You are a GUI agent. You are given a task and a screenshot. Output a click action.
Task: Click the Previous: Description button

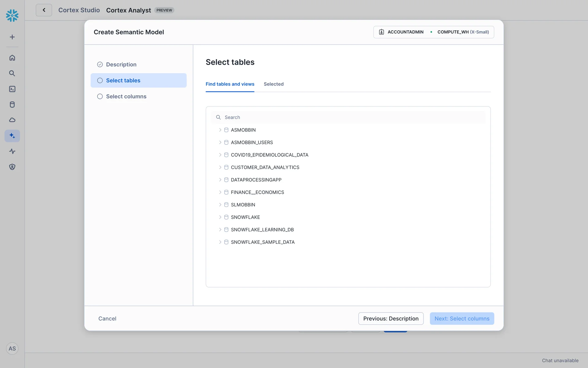(x=391, y=318)
